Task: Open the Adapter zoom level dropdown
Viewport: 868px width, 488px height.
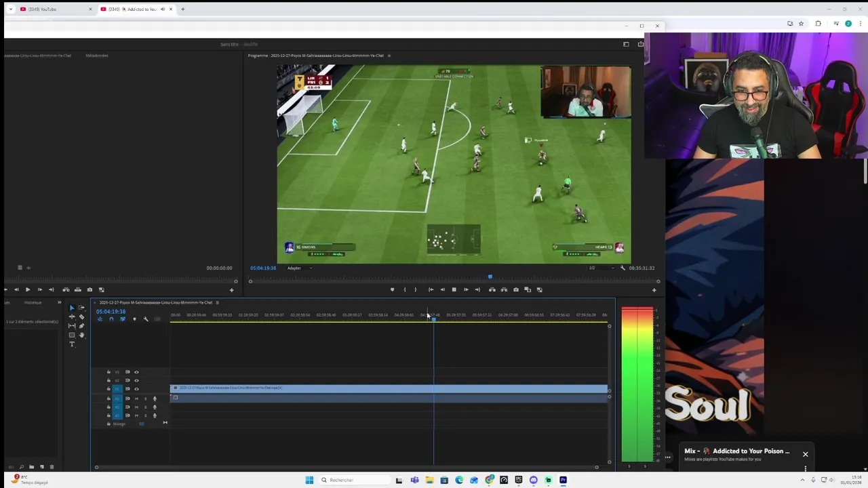Action: tap(299, 268)
